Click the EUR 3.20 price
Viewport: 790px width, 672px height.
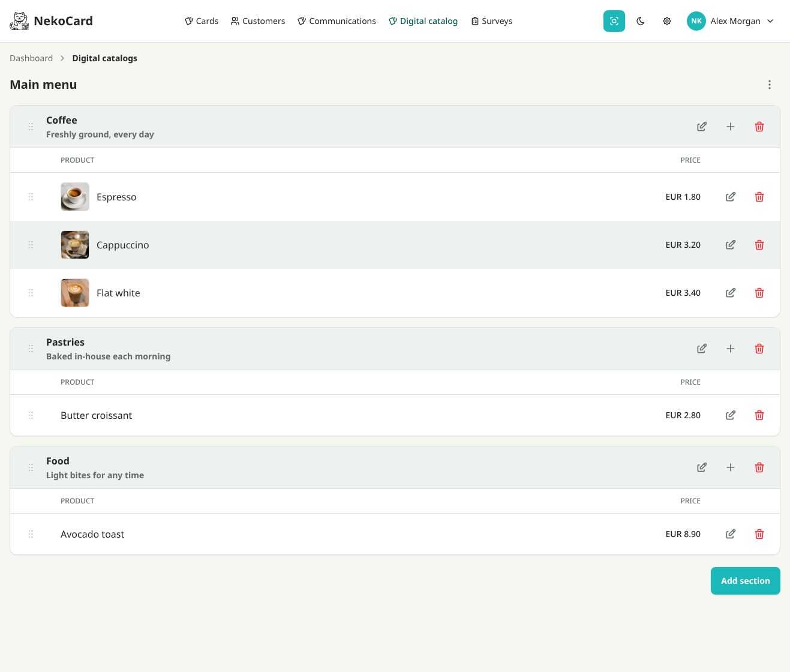coord(683,245)
